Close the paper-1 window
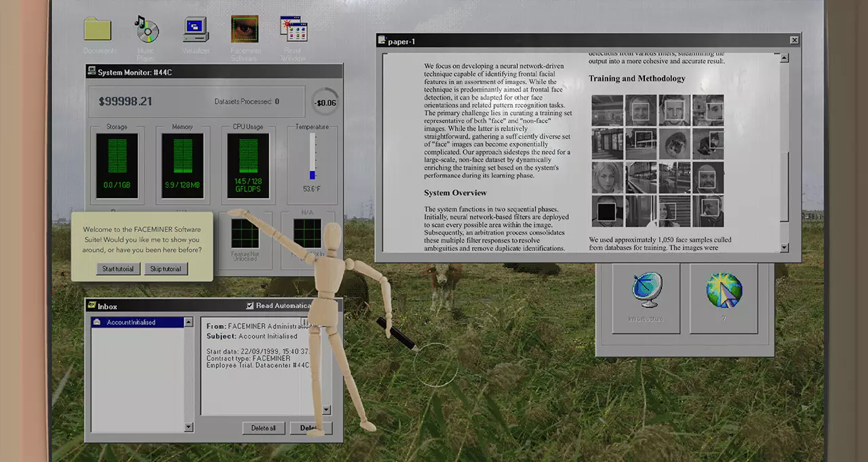Image resolution: width=868 pixels, height=462 pixels. pyautogui.click(x=794, y=41)
